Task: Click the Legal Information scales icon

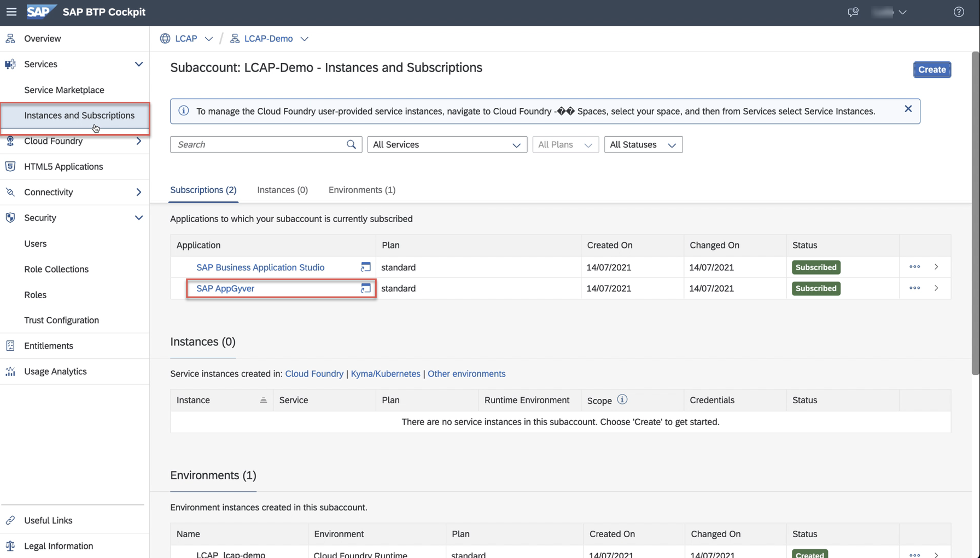Action: pos(10,546)
